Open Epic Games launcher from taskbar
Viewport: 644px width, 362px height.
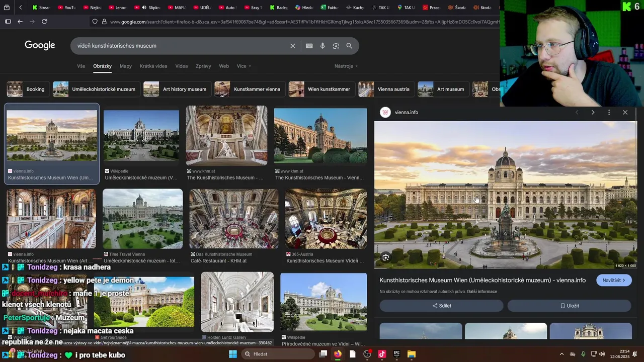point(396,354)
